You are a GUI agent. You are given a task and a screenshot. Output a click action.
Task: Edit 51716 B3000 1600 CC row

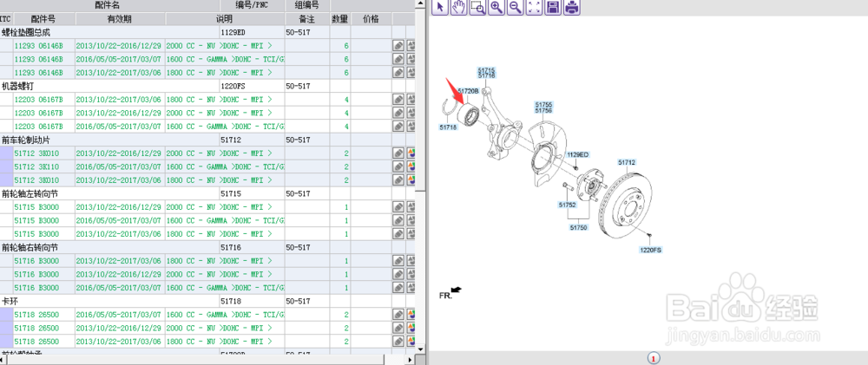[x=398, y=288]
